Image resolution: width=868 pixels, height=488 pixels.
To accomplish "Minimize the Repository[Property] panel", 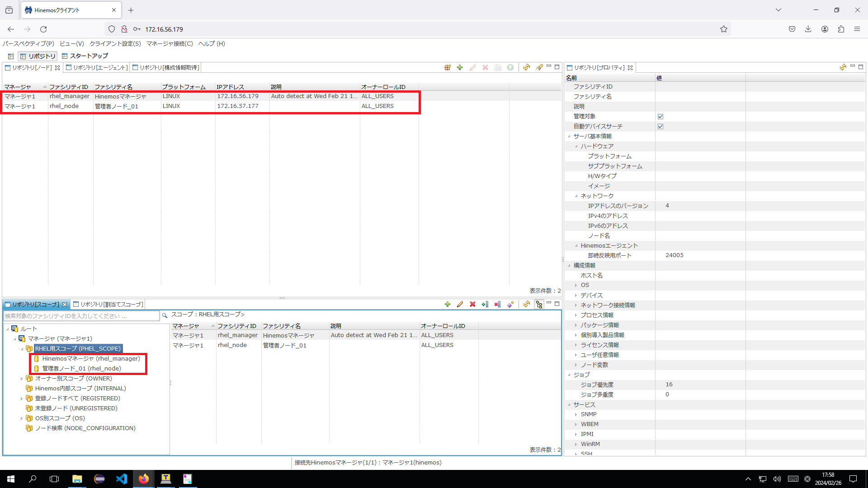I will pyautogui.click(x=853, y=66).
